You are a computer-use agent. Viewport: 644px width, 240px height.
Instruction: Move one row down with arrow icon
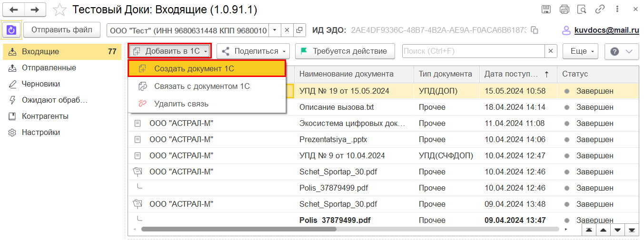pos(617,230)
